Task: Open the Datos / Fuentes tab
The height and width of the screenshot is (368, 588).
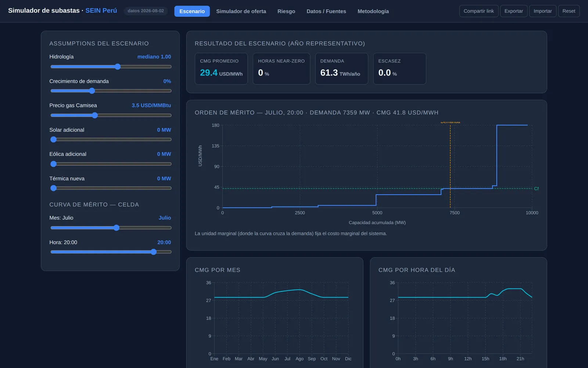Action: pos(326,11)
